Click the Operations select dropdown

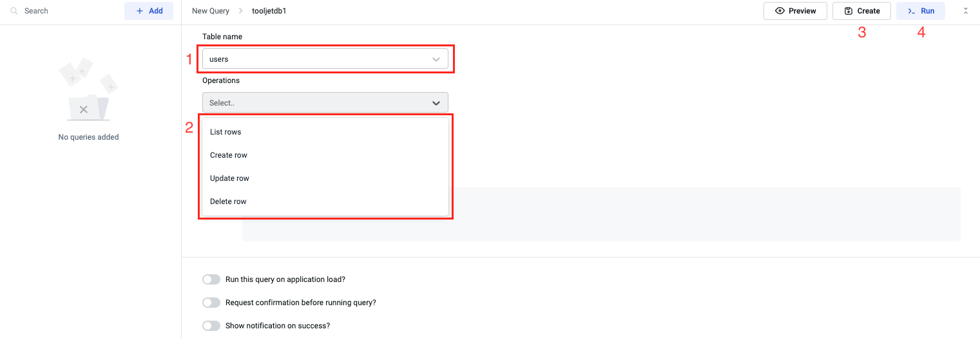[325, 103]
